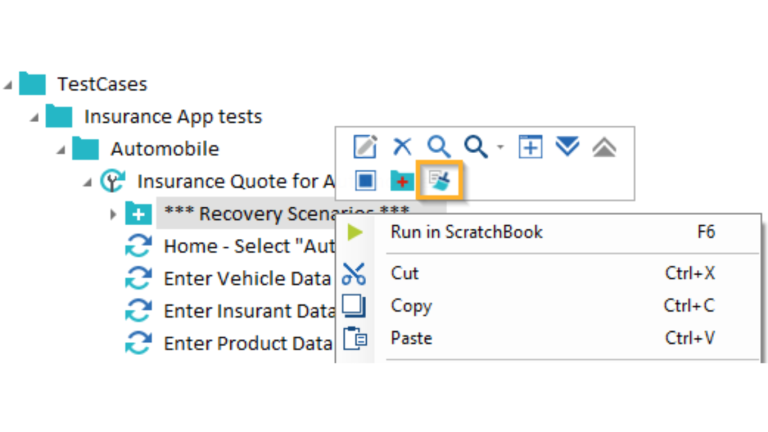
Task: Expand the Recovery Scenarios folder
Action: tap(113, 214)
